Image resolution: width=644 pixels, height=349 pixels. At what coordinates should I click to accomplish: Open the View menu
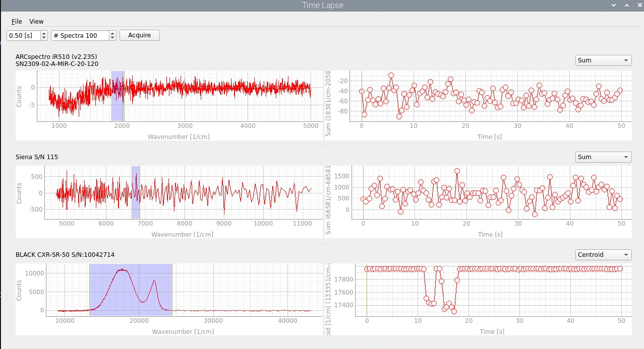tap(36, 21)
